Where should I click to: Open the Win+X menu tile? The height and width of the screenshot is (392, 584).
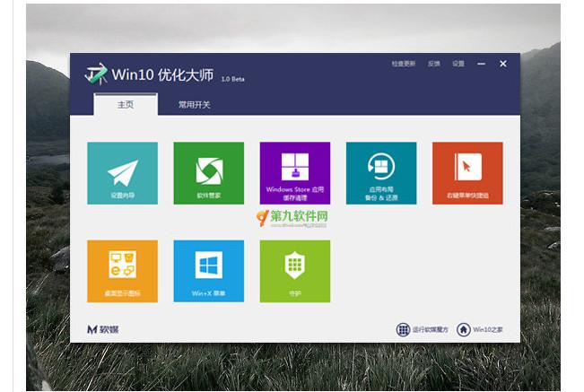[208, 271]
